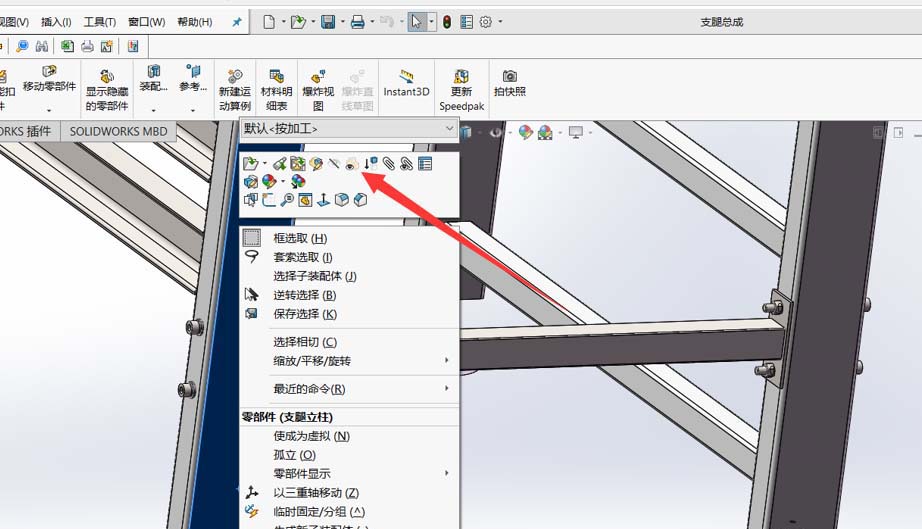
Task: Pin the menu bar with pushpin icon
Action: point(237,22)
